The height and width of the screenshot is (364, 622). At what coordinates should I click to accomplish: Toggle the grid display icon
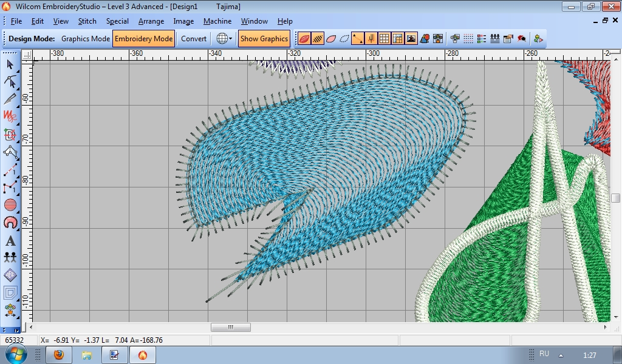pos(384,39)
